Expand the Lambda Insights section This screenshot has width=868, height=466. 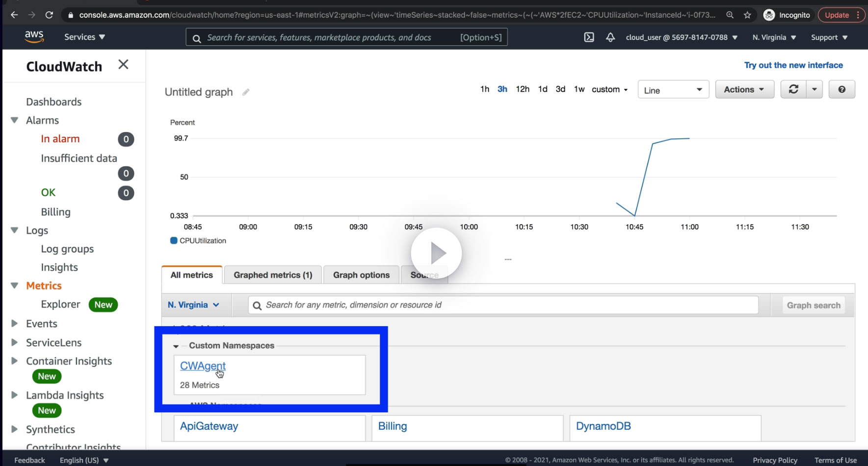[x=15, y=395]
